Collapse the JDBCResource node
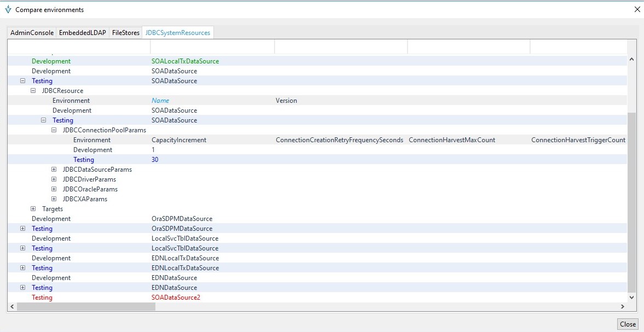This screenshot has height=332, width=644. tap(33, 91)
